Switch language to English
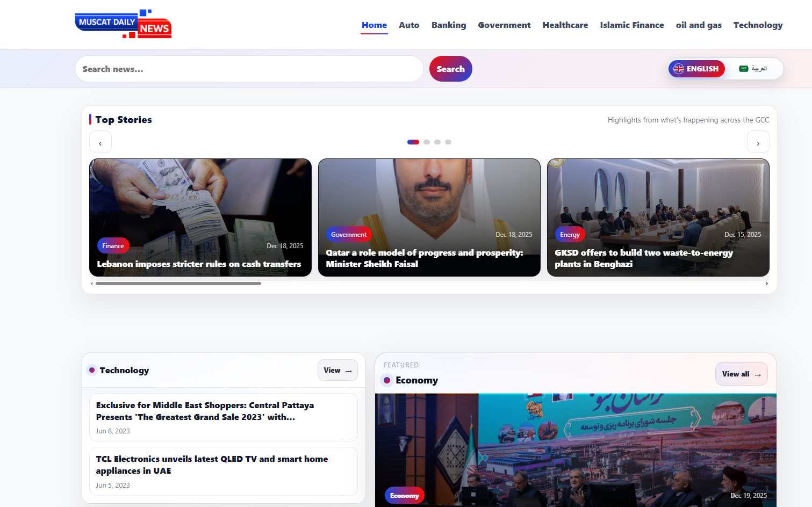Image resolution: width=812 pixels, height=507 pixels. pos(696,69)
